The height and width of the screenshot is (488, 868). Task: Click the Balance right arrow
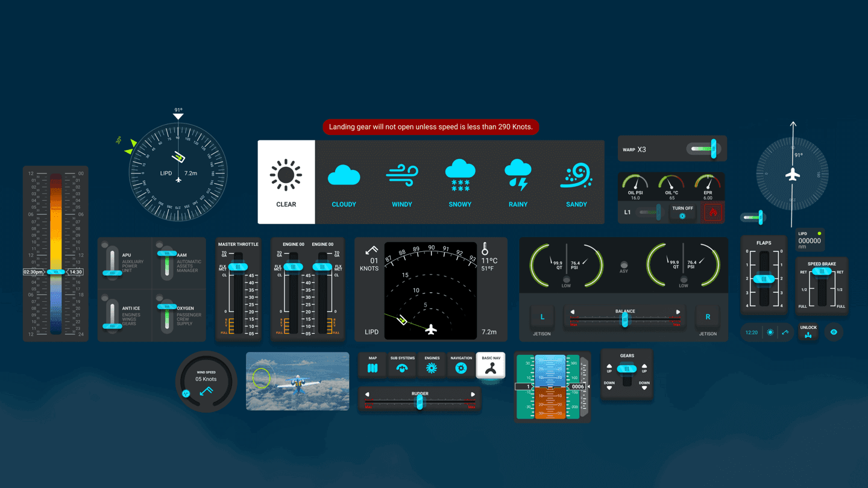tap(678, 312)
